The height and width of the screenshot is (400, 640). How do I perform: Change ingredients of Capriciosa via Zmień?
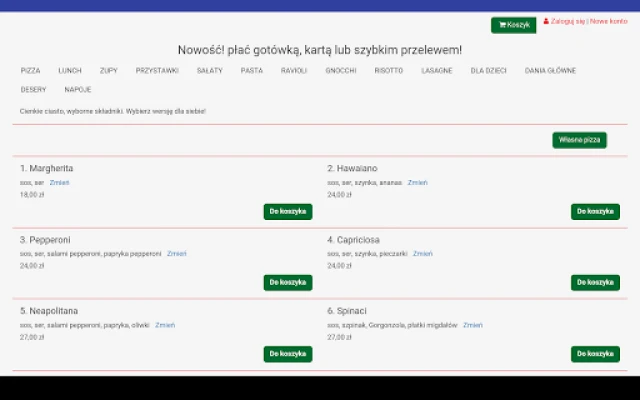(x=423, y=254)
